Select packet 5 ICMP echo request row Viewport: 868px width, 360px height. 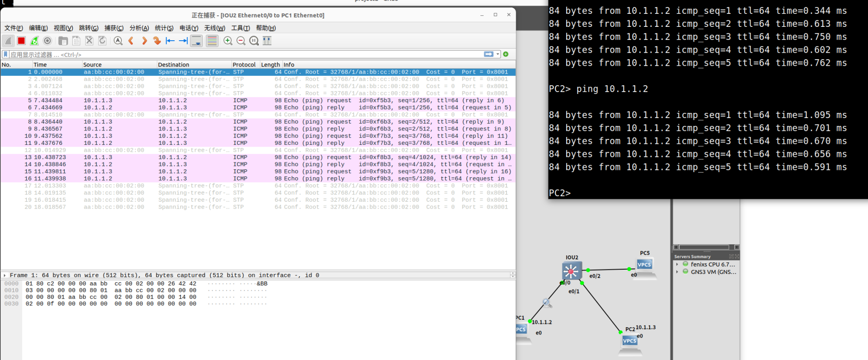[258, 100]
